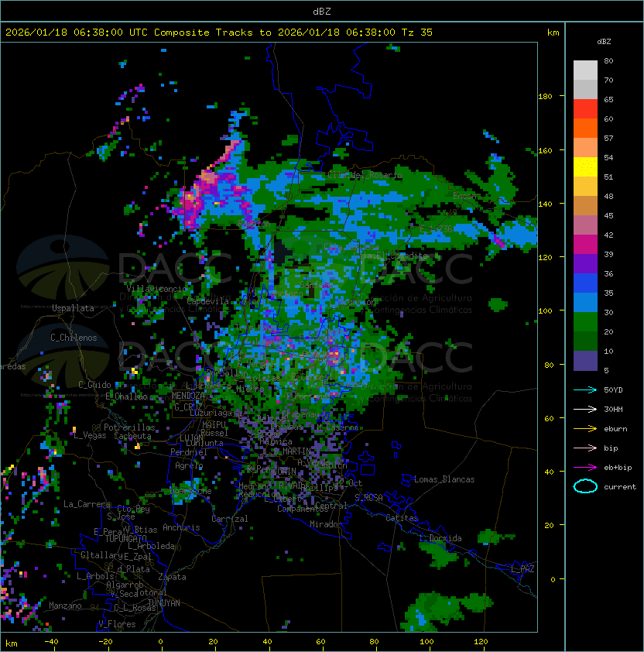
Task: Click the 'TUPUNGATO' map label
Action: (x=125, y=539)
